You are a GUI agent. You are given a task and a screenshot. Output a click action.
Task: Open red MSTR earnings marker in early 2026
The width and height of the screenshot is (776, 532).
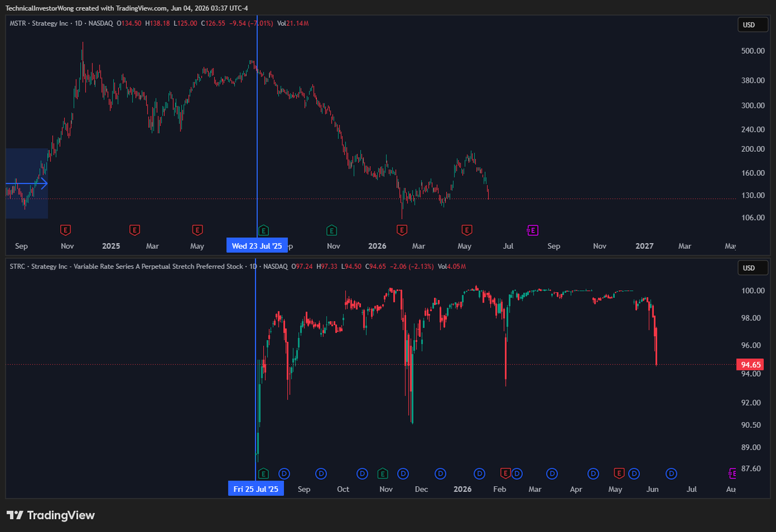click(402, 229)
